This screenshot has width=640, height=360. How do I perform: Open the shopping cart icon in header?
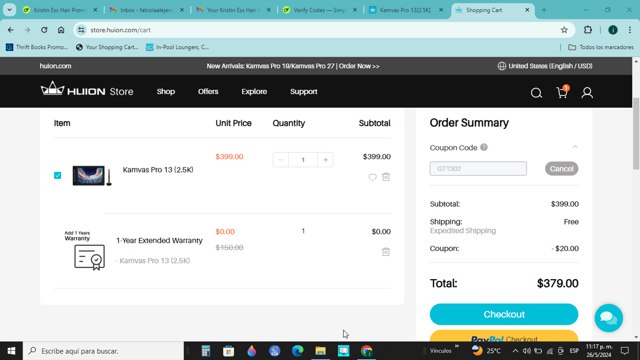[x=562, y=92]
